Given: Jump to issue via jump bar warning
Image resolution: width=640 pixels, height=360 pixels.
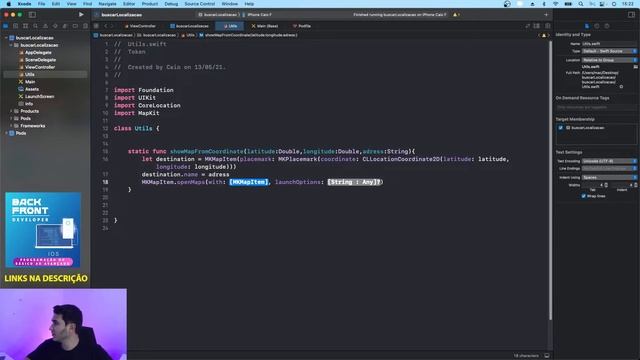Looking at the screenshot, I should coord(544,35).
